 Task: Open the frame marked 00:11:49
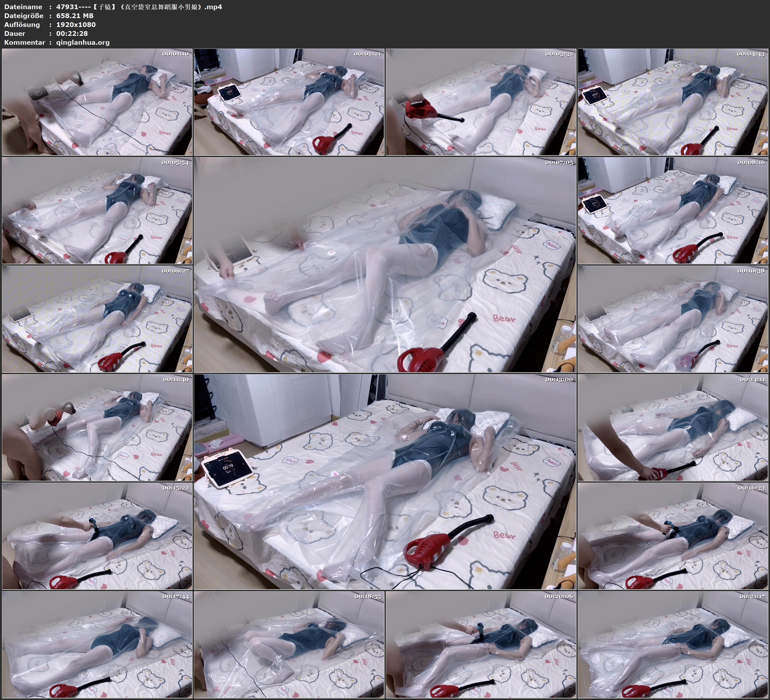click(x=97, y=427)
